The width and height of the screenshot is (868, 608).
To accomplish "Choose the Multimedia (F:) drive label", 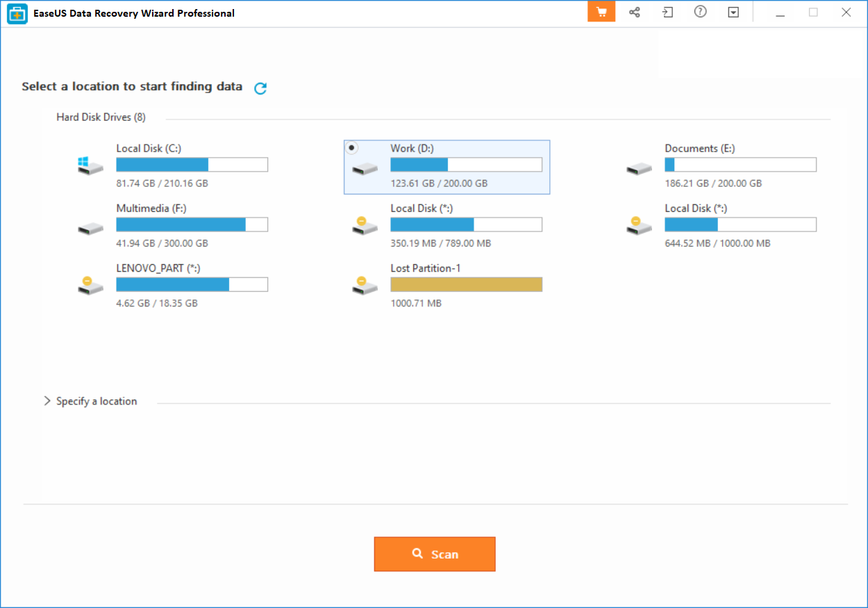I will pos(151,208).
